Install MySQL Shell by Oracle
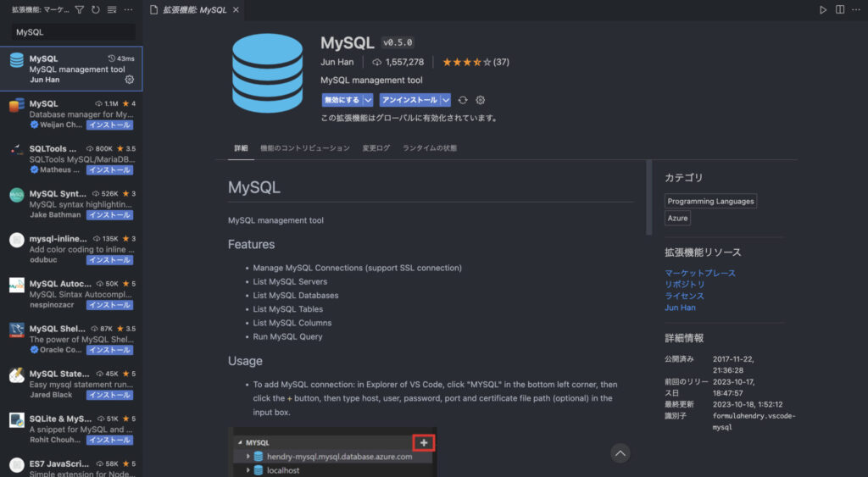868x477 pixels. [109, 350]
